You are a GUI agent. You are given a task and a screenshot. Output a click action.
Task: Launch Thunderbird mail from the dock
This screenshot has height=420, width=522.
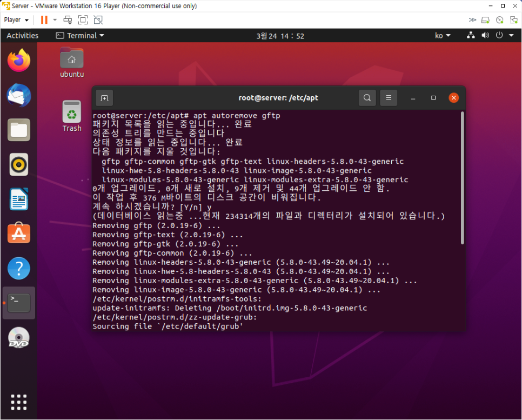(18, 95)
